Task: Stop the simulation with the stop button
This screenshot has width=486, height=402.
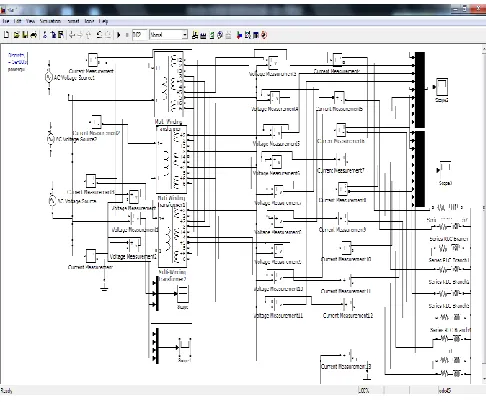Action: [127, 35]
